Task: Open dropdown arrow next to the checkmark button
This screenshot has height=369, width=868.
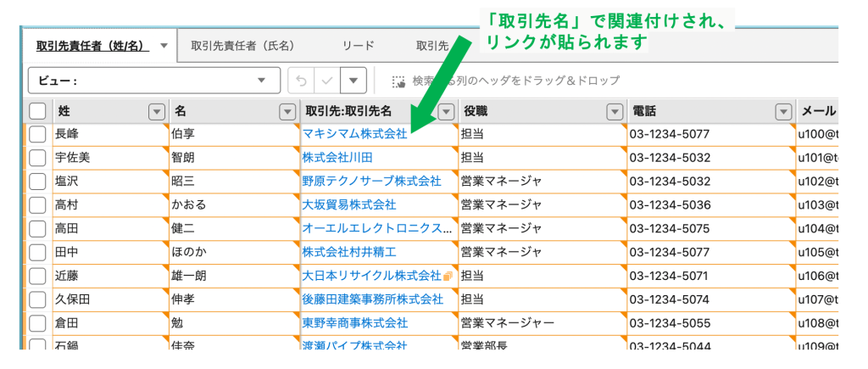Action: click(354, 81)
